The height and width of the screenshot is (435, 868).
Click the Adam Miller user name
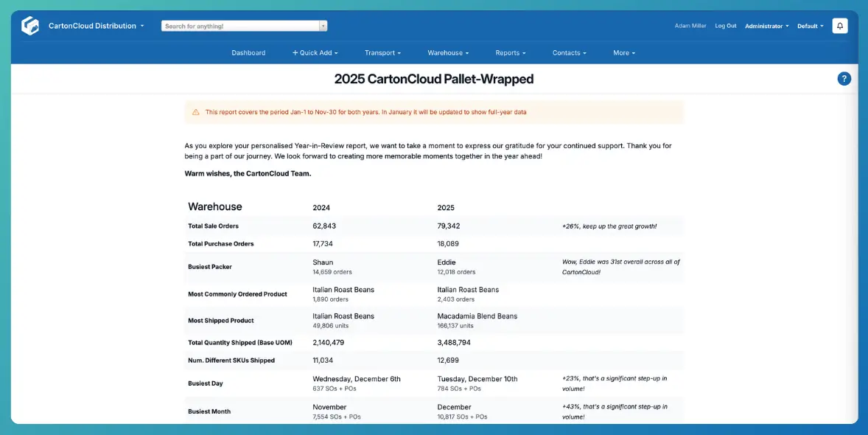tap(690, 26)
